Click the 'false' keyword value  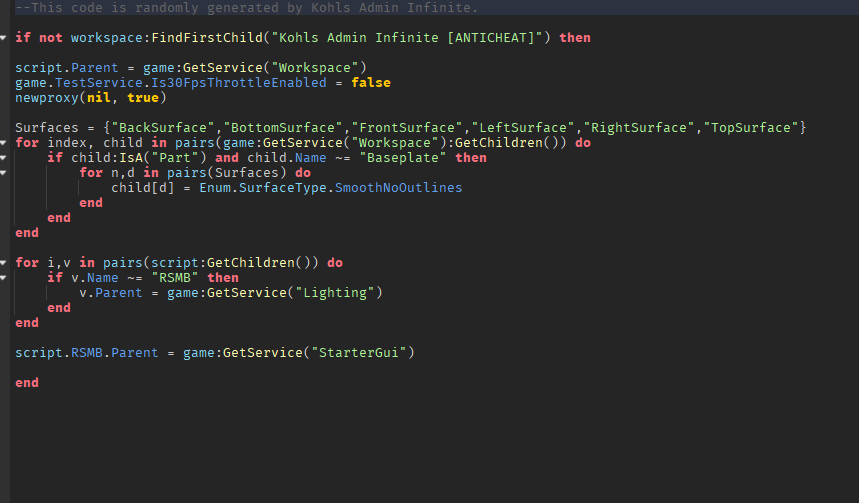click(x=371, y=83)
